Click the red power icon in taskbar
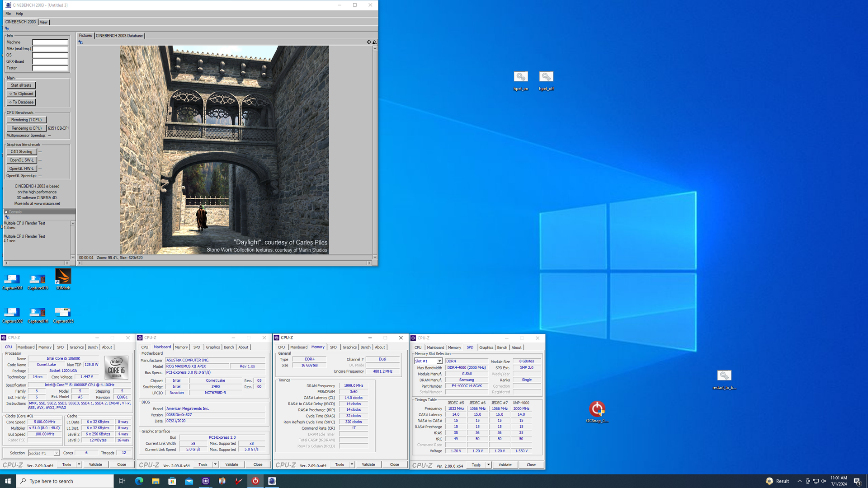868x488 pixels. click(x=255, y=481)
